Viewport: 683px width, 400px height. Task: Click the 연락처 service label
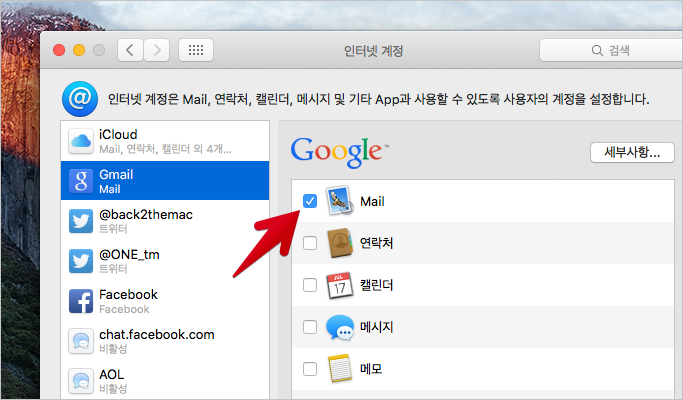click(x=376, y=243)
